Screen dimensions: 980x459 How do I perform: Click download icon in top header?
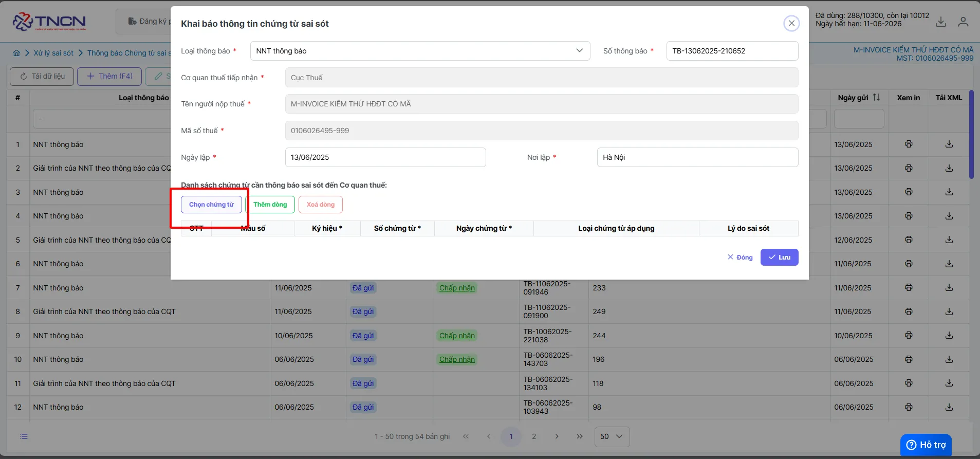(x=941, y=22)
